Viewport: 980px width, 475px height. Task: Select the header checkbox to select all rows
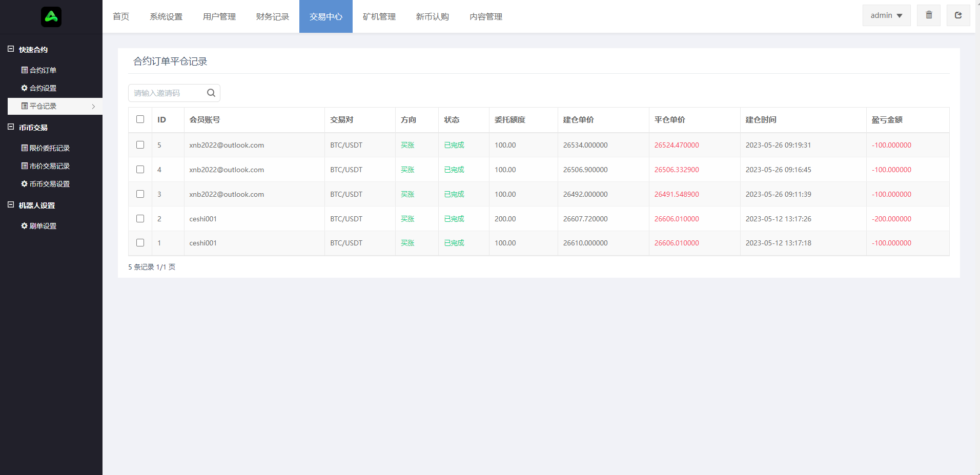(140, 119)
